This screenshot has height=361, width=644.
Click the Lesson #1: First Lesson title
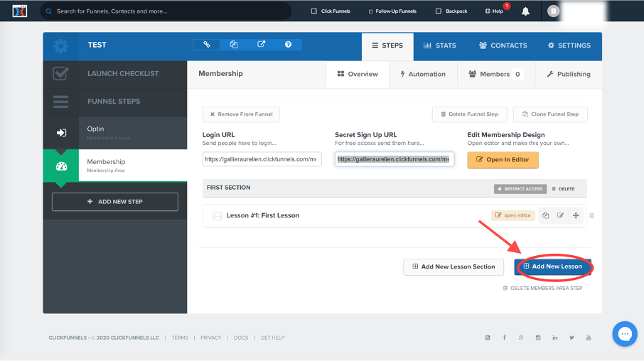coord(263,215)
